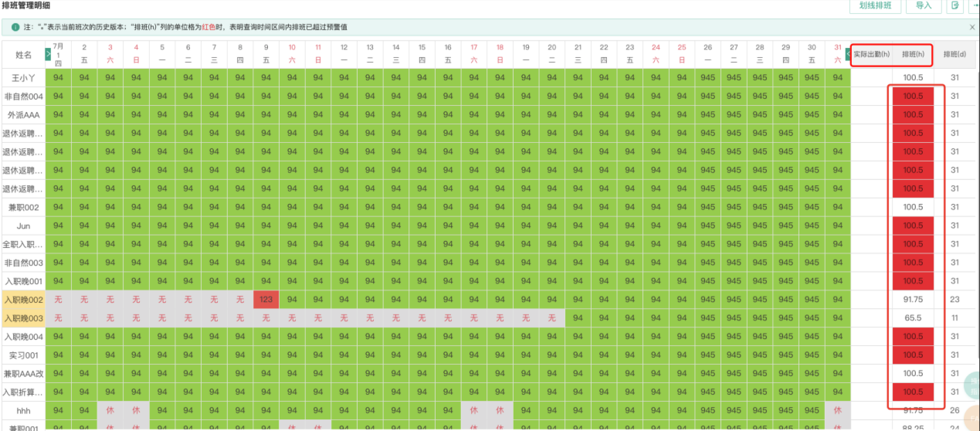980x431 pixels.
Task: Click the 排班(d) column header
Action: [955, 54]
